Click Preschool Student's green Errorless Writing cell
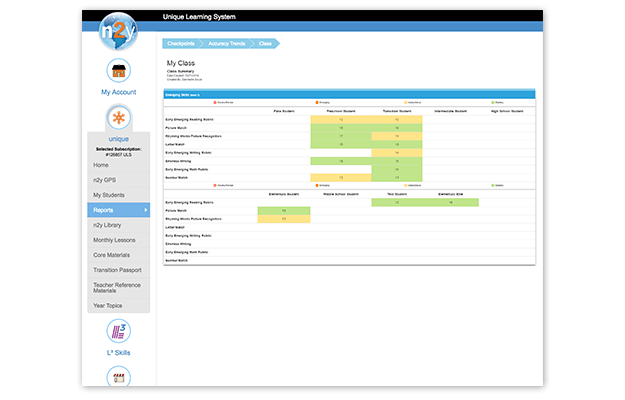This screenshot has width=625, height=400. (341, 161)
